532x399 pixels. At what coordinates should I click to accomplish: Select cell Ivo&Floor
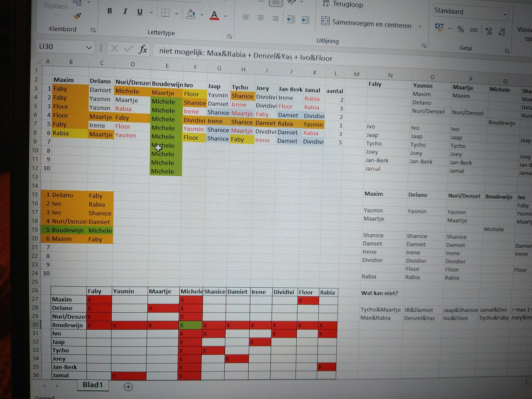coord(456,318)
